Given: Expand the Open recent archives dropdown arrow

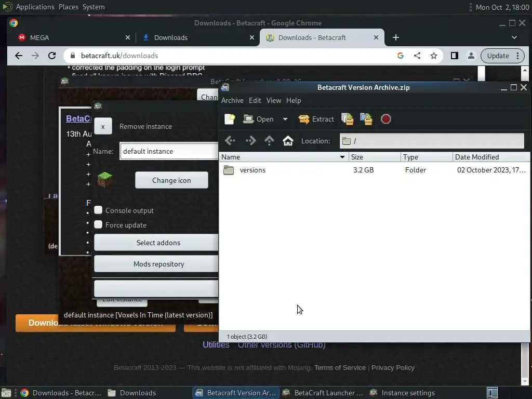Looking at the screenshot, I should coord(285,119).
